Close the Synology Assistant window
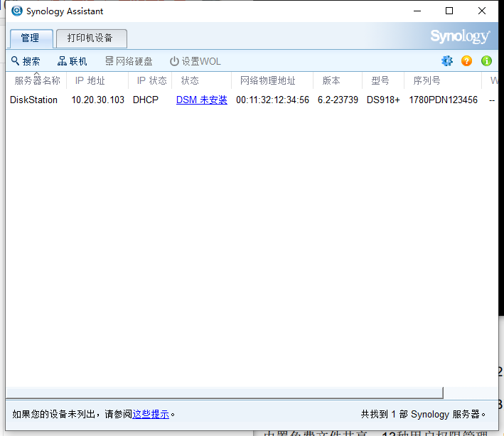Screen dimensions: 504x436 (x=482, y=11)
